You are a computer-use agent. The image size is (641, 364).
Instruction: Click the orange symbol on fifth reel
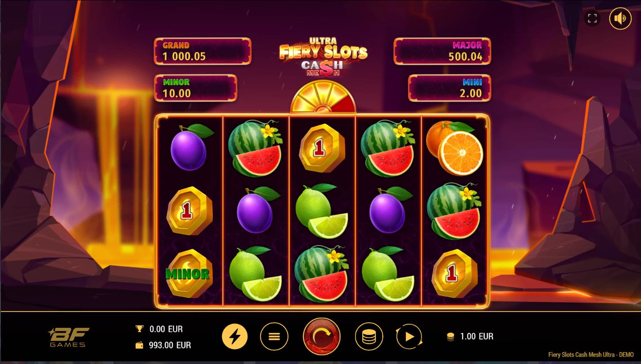(x=455, y=148)
